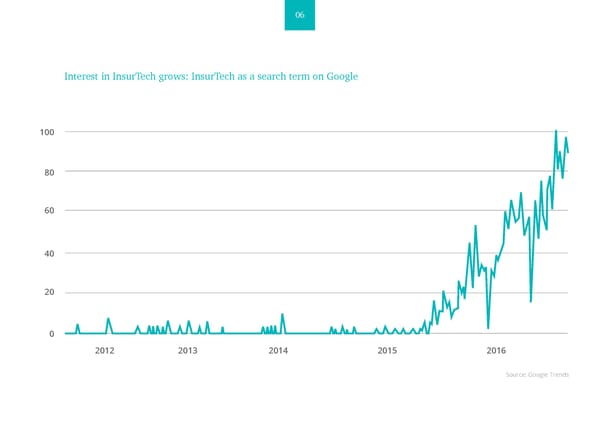Click the sharp drop after 2016 label
This screenshot has height=426, width=600.
pyautogui.click(x=530, y=300)
